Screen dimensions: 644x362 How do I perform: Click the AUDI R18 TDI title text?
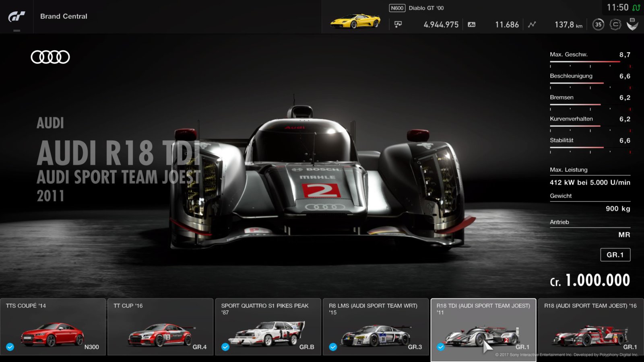[118, 153]
